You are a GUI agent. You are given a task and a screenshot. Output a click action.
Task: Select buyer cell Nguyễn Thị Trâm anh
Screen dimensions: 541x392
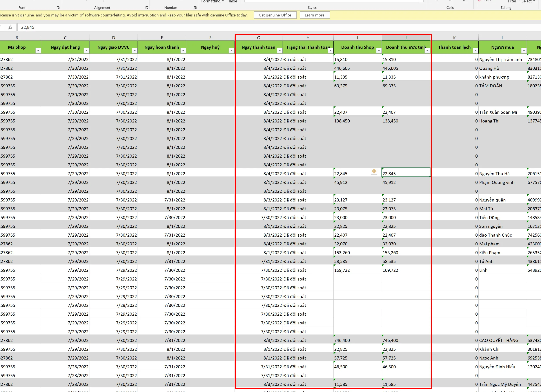[x=503, y=59]
